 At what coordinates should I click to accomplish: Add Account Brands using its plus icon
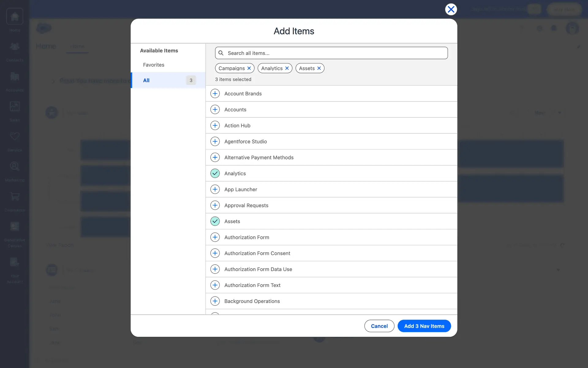[x=215, y=94]
